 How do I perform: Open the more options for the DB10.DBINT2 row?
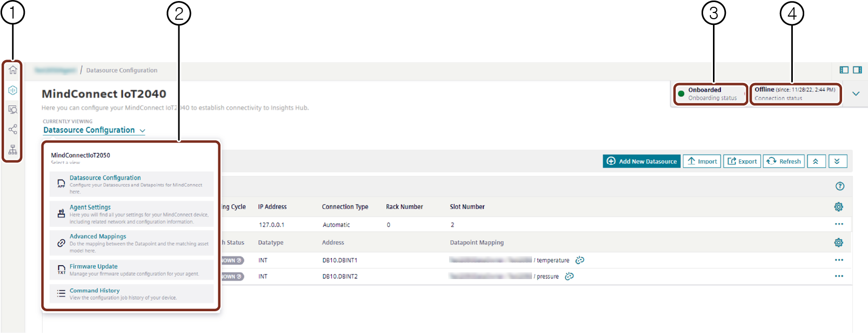[839, 276]
